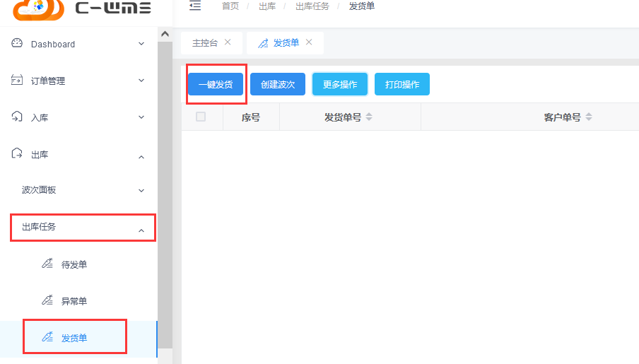639x364 pixels.
Task: Click the 发货单 breadcrumb text
Action: pos(362,6)
